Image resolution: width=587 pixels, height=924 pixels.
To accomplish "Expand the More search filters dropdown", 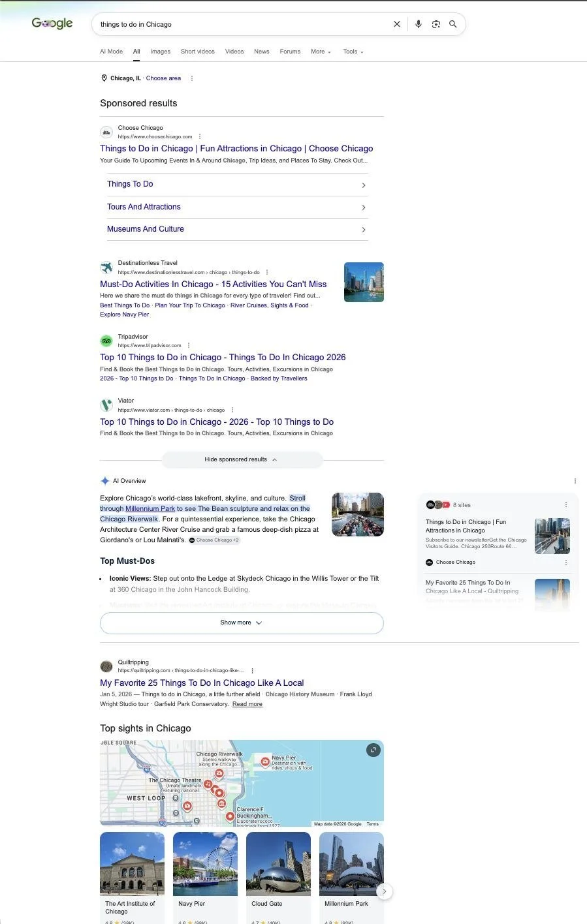I will coord(321,52).
